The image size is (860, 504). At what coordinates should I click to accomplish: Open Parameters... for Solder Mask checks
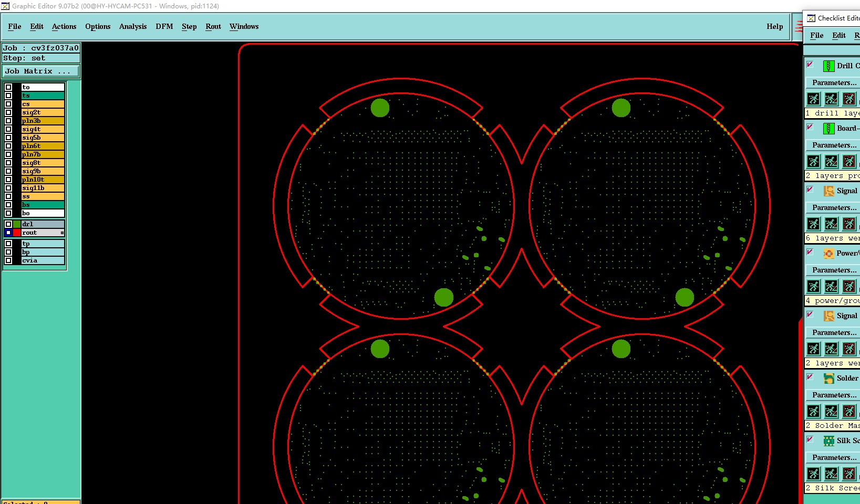coord(834,395)
